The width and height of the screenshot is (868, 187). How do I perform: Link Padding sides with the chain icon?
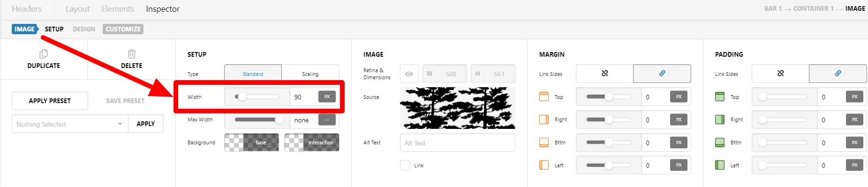tap(838, 74)
